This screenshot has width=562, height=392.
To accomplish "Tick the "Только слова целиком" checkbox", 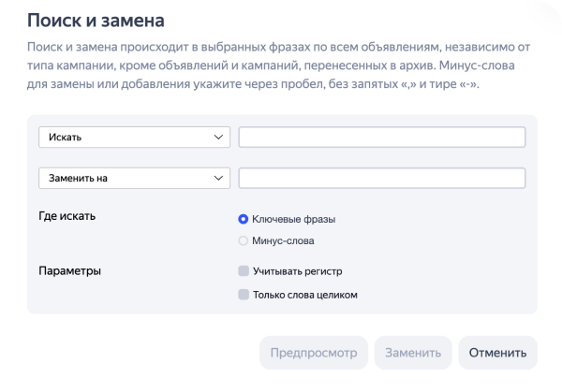I will click(244, 295).
